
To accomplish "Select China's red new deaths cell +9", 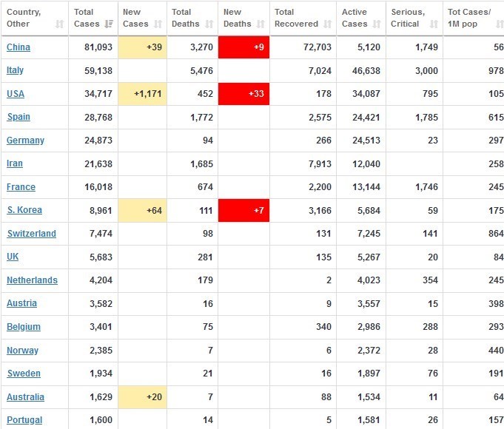I will (243, 47).
